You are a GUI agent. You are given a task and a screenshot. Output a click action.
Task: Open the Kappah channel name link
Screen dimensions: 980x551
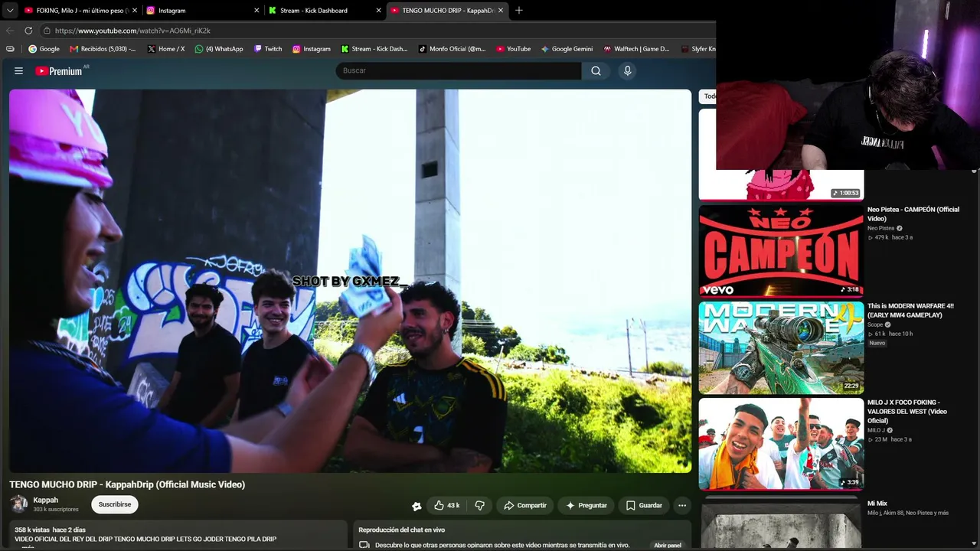click(x=46, y=500)
